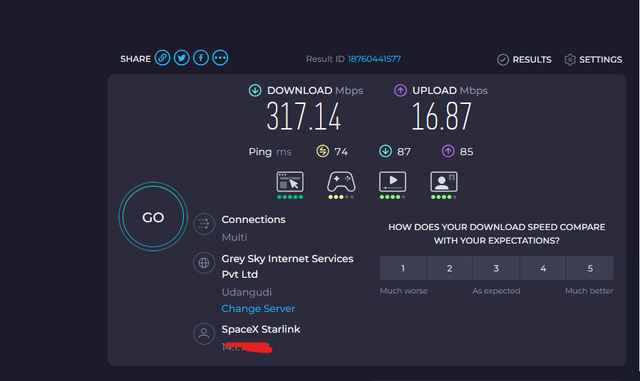Click the Upload arrow icon
The width and height of the screenshot is (640, 381).
tap(400, 90)
